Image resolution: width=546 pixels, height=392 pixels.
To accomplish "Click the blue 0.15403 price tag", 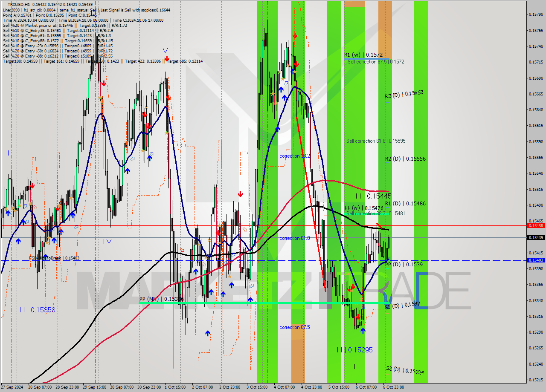I will [535, 260].
